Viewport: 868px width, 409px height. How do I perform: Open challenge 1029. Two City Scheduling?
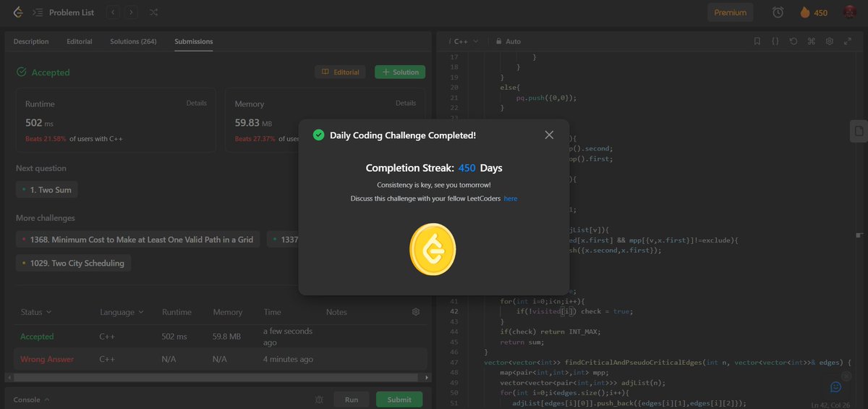(73, 263)
